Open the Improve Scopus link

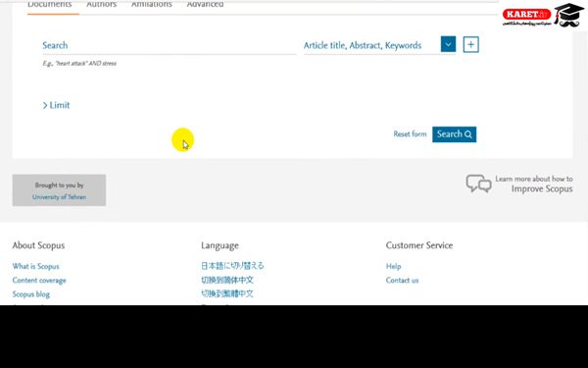point(542,188)
